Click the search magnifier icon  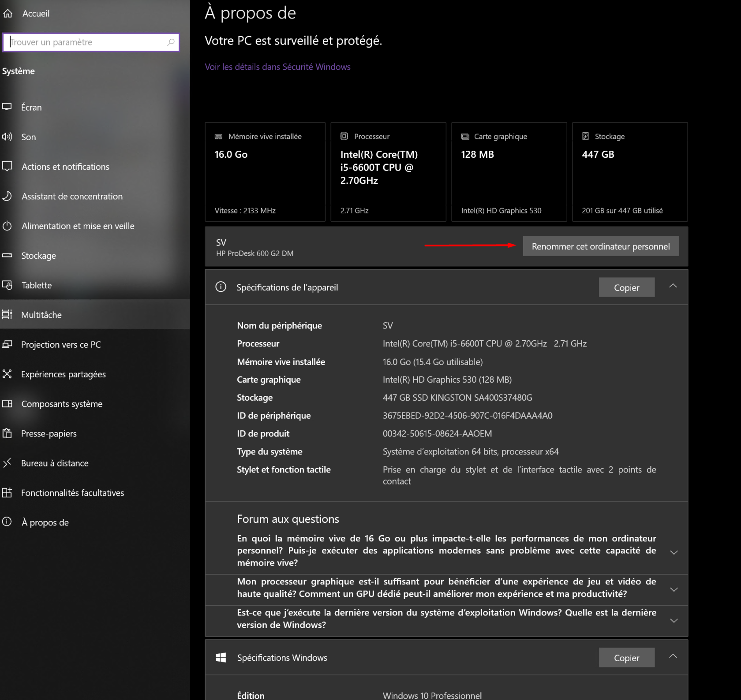point(171,42)
